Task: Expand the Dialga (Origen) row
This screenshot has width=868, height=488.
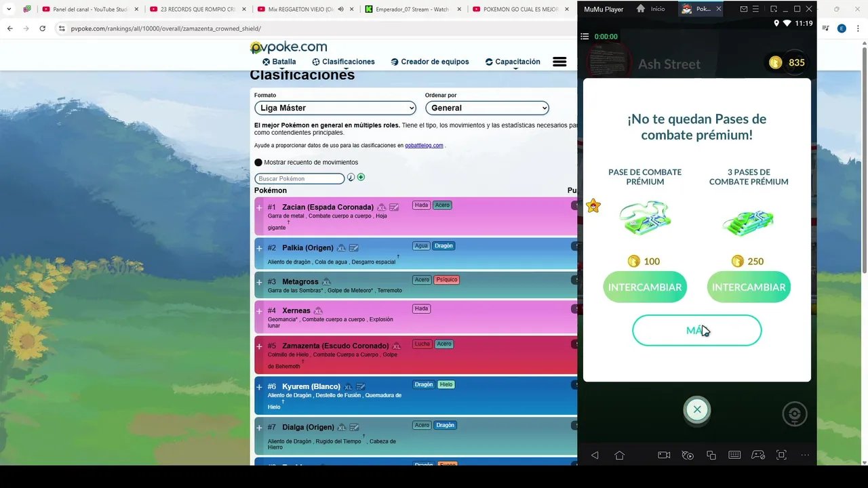Action: tap(259, 427)
